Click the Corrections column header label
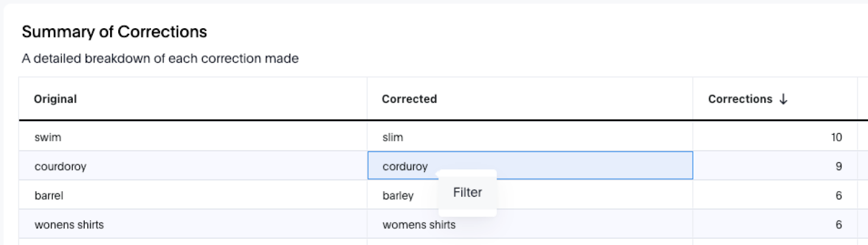The width and height of the screenshot is (868, 245). 740,99
